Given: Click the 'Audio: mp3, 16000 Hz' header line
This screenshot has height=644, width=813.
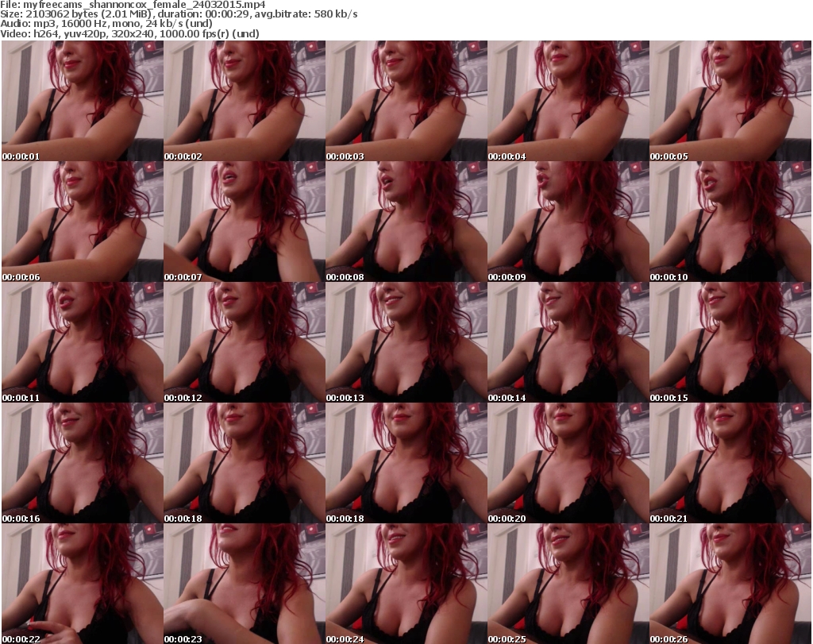Looking at the screenshot, I should tap(106, 24).
